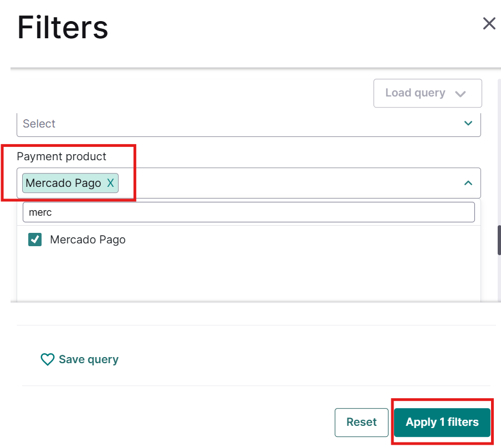
Task: Click the Select field's down chevron
Action: pyautogui.click(x=468, y=124)
